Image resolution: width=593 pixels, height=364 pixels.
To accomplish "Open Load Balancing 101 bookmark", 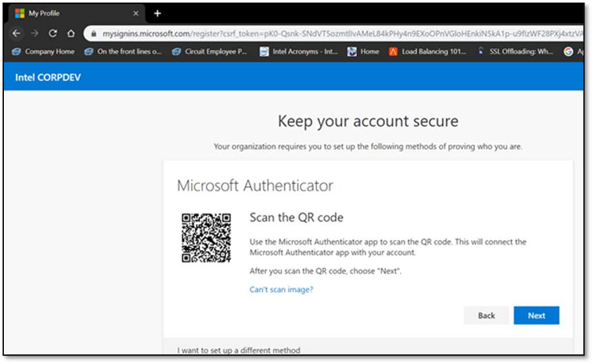I will 428,51.
